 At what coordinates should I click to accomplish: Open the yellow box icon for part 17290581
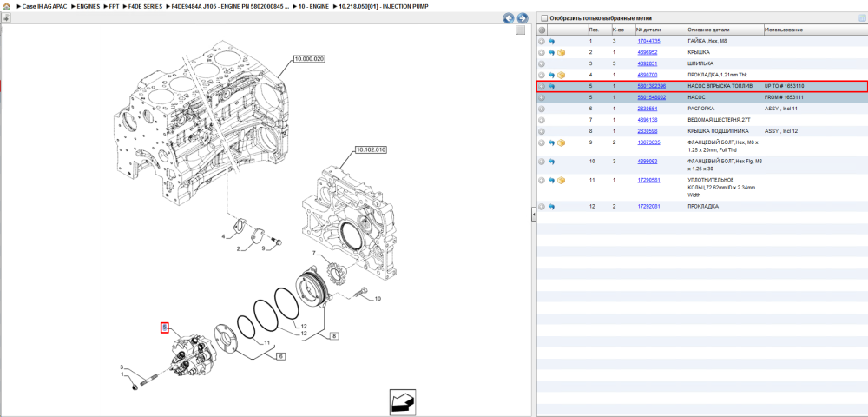coord(561,181)
